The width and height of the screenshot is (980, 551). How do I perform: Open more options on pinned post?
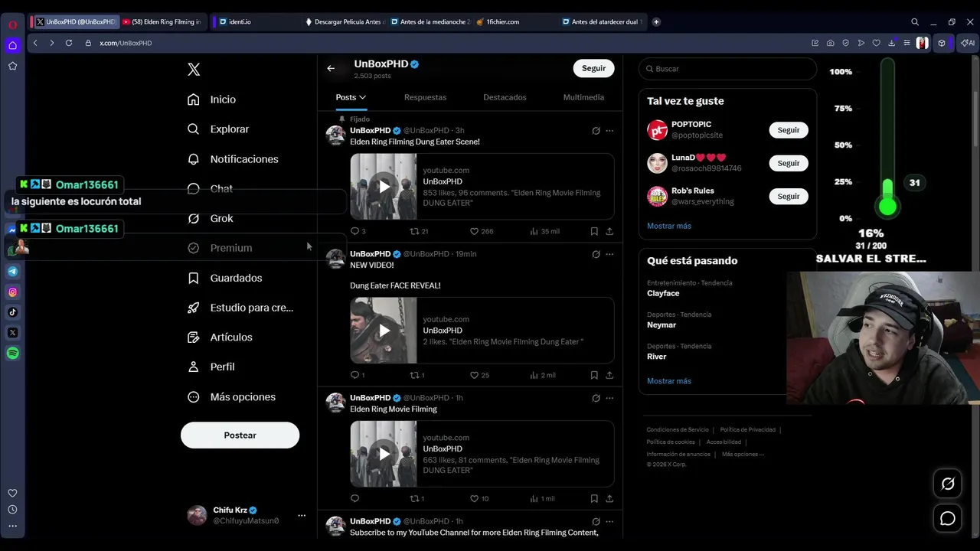pos(609,131)
